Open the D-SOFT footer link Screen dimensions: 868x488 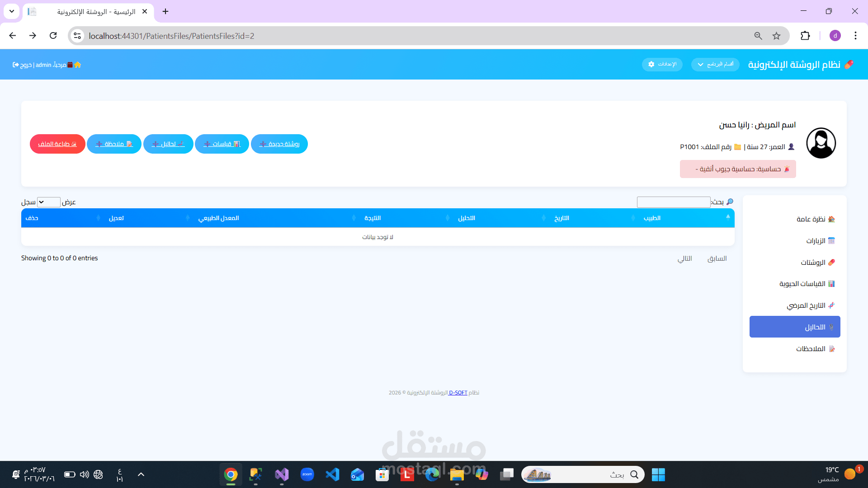pyautogui.click(x=458, y=393)
